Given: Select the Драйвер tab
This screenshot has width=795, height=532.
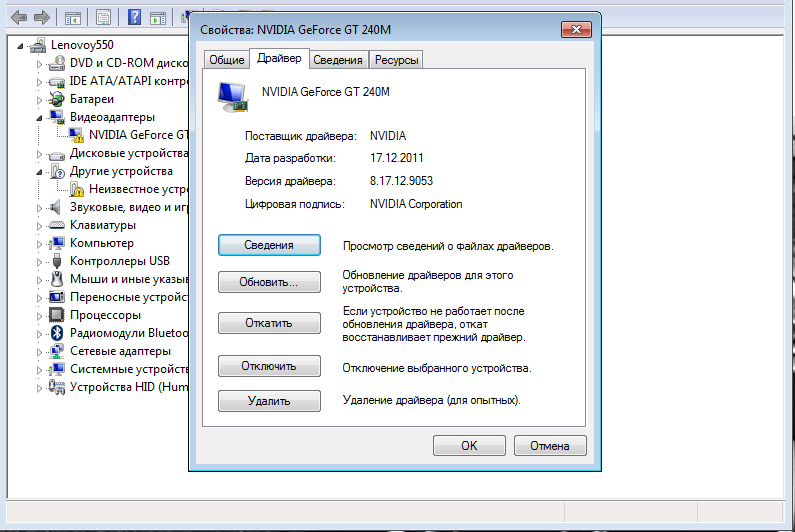Looking at the screenshot, I should [279, 58].
